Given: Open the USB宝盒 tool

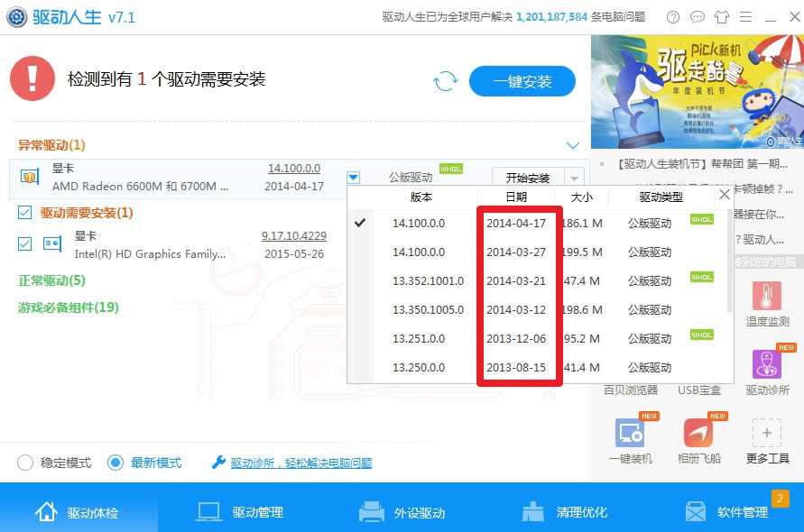Looking at the screenshot, I should pos(699,390).
